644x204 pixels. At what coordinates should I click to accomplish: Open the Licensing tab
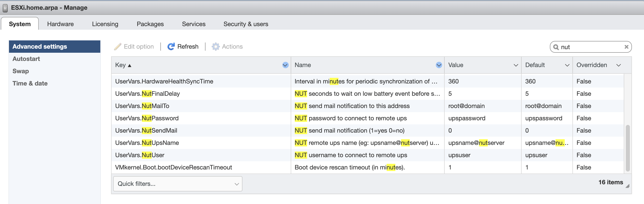tap(105, 24)
